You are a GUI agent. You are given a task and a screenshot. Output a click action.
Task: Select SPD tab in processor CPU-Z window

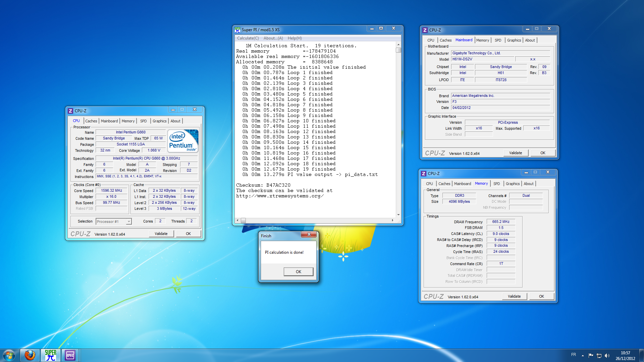(x=144, y=121)
